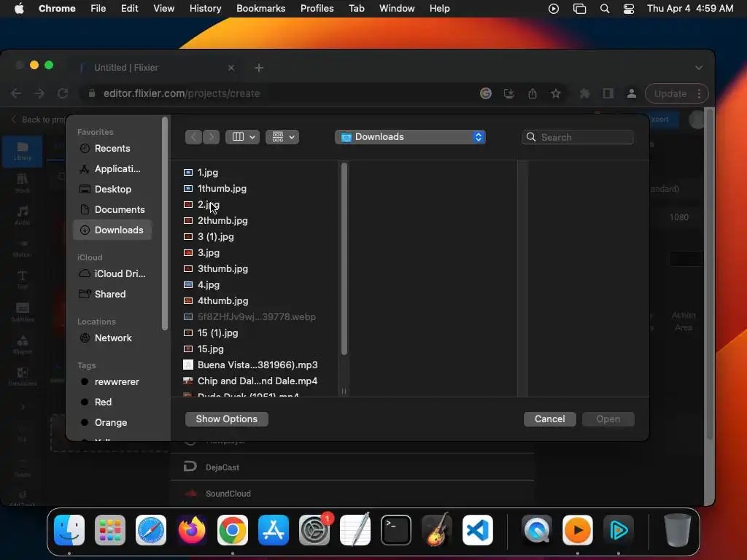Open Spotlight search in the menu bar
Image resolution: width=747 pixels, height=560 pixels.
(605, 9)
